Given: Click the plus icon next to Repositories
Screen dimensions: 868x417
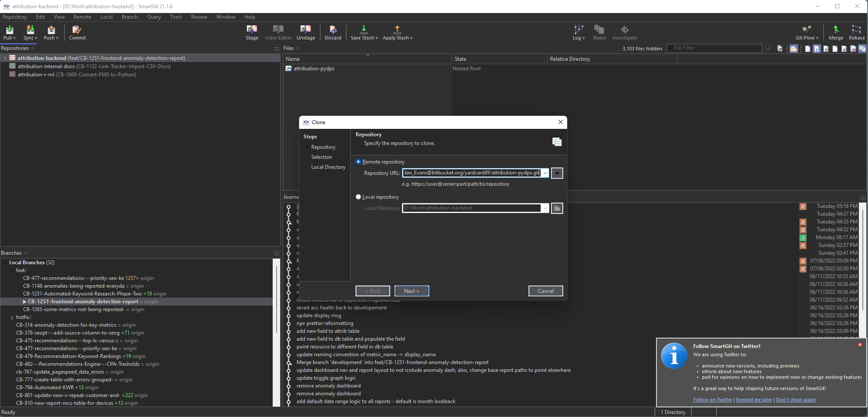Looking at the screenshot, I should 33,48.
